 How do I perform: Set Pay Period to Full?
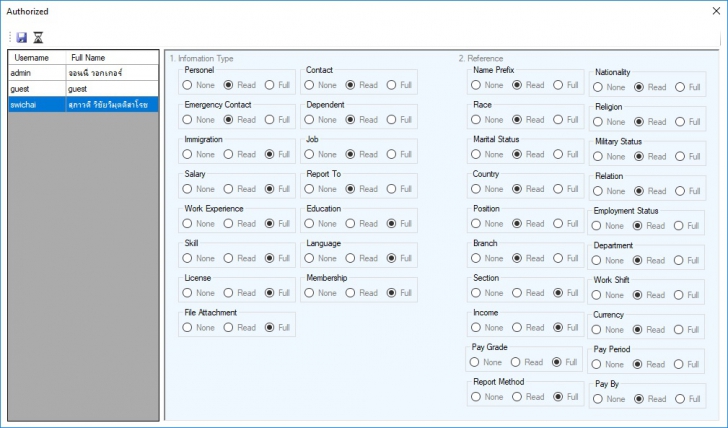(687, 364)
